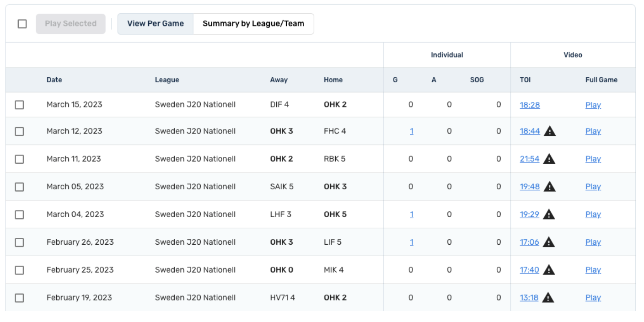Click the League column header
This screenshot has width=644, height=322.
click(x=167, y=80)
